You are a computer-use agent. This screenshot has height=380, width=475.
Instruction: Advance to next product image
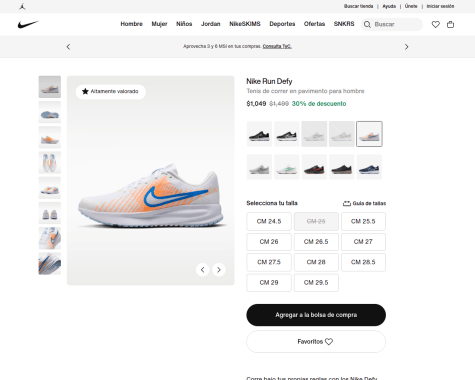coord(219,270)
